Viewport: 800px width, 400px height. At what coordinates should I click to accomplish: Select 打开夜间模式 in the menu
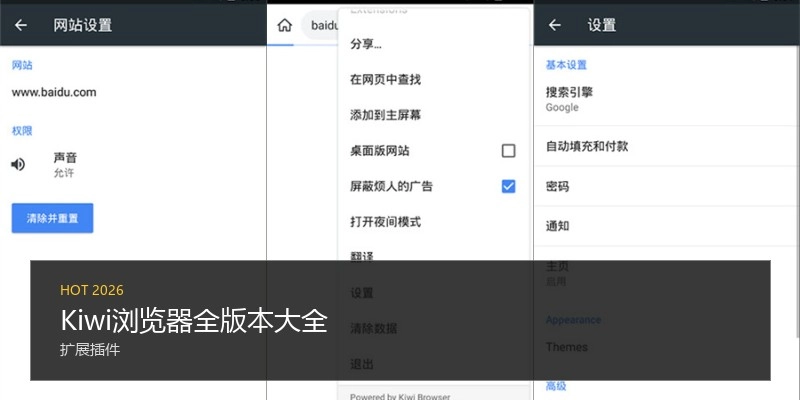point(433,222)
